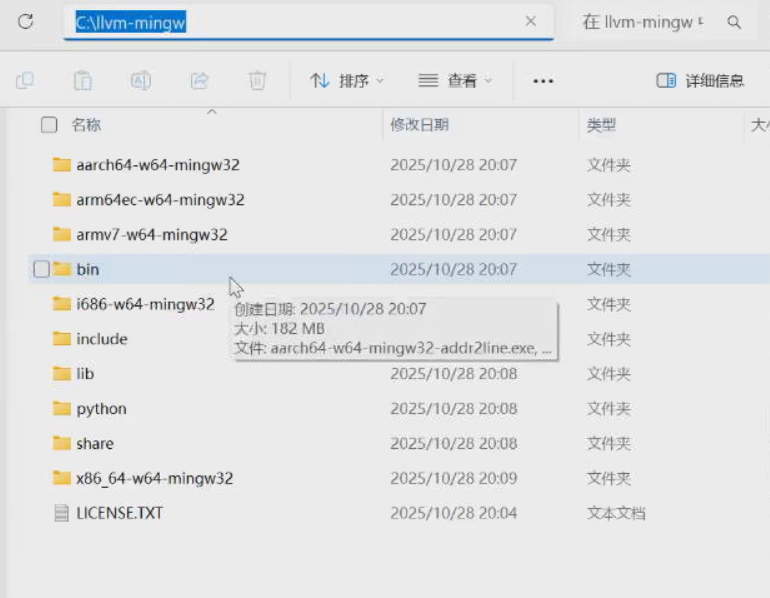Click the copy icon in the toolbar
This screenshot has height=598, width=770.
[x=25, y=81]
